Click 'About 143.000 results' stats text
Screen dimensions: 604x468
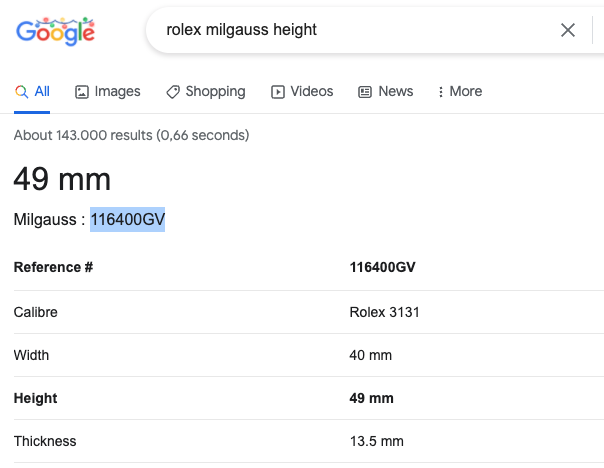click(x=131, y=136)
